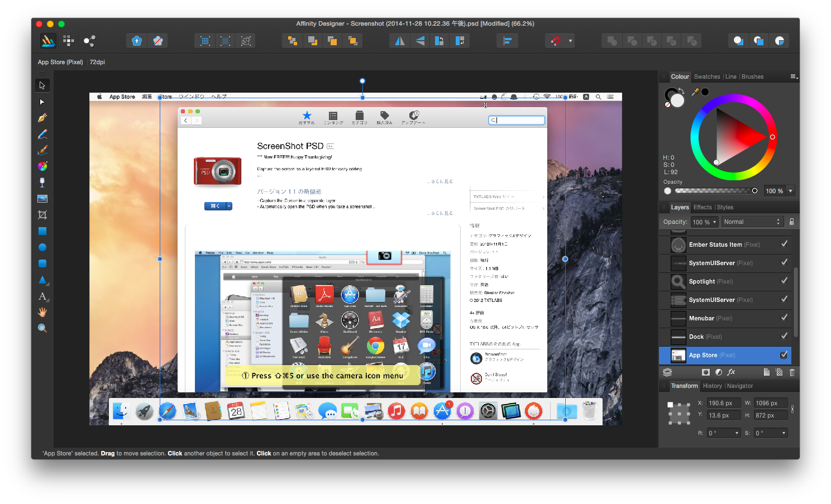Select the Artistic Text tool
831x504 pixels.
(42, 296)
